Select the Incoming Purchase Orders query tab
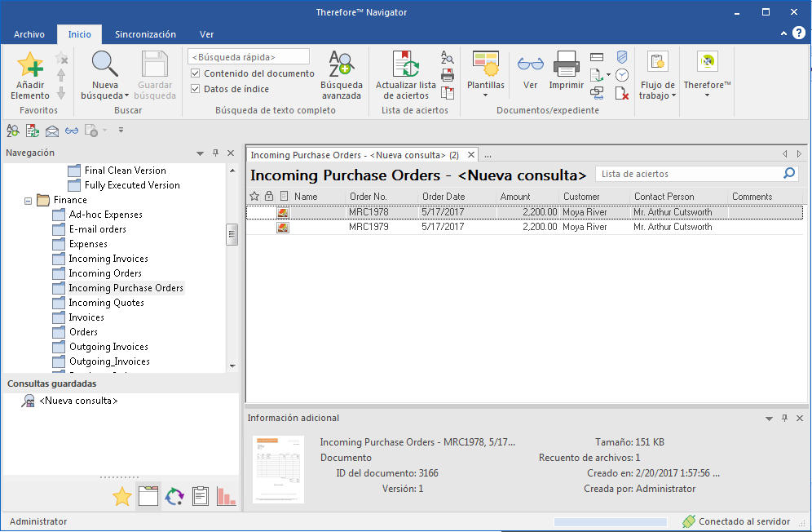This screenshot has height=532, width=812. click(x=355, y=155)
